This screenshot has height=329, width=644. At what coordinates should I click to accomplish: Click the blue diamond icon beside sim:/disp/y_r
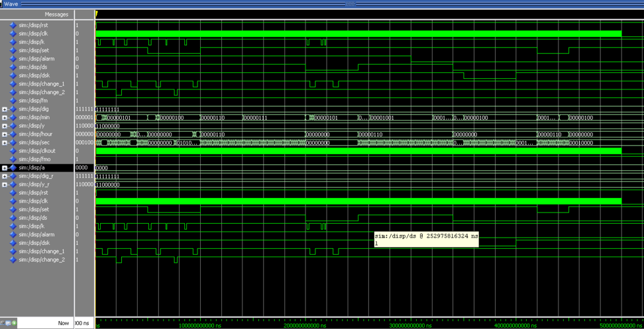pos(13,185)
